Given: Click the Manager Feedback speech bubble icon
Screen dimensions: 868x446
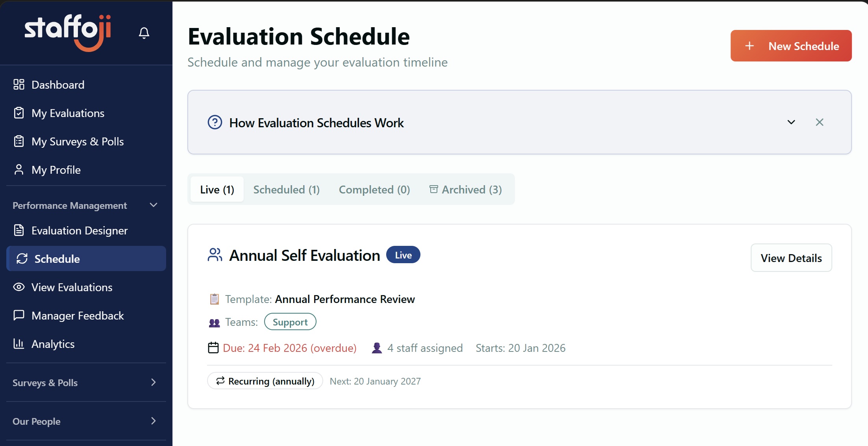Looking at the screenshot, I should click(19, 315).
